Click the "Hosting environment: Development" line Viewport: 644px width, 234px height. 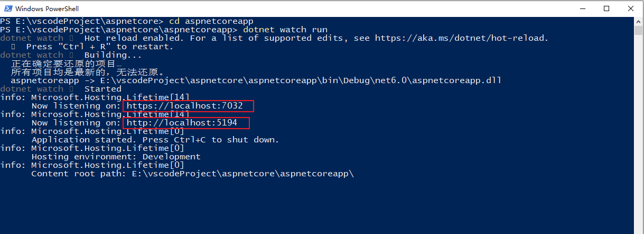116,157
